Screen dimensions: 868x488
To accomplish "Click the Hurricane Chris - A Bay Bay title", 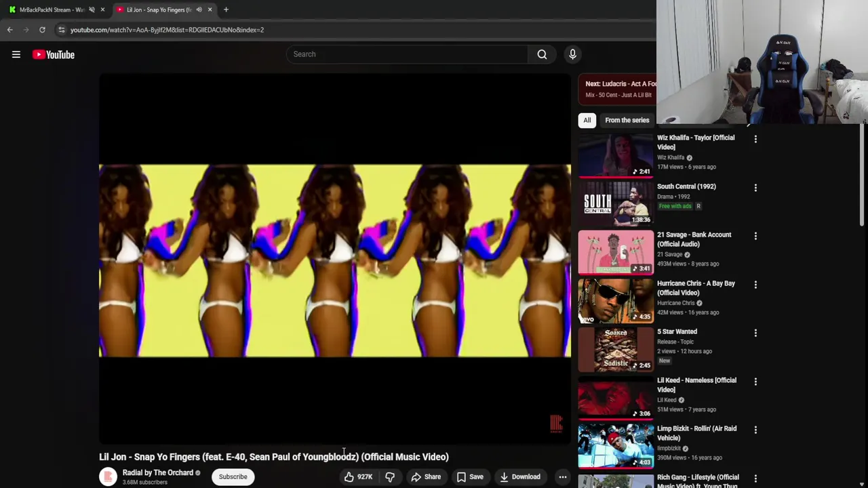I will click(x=696, y=288).
